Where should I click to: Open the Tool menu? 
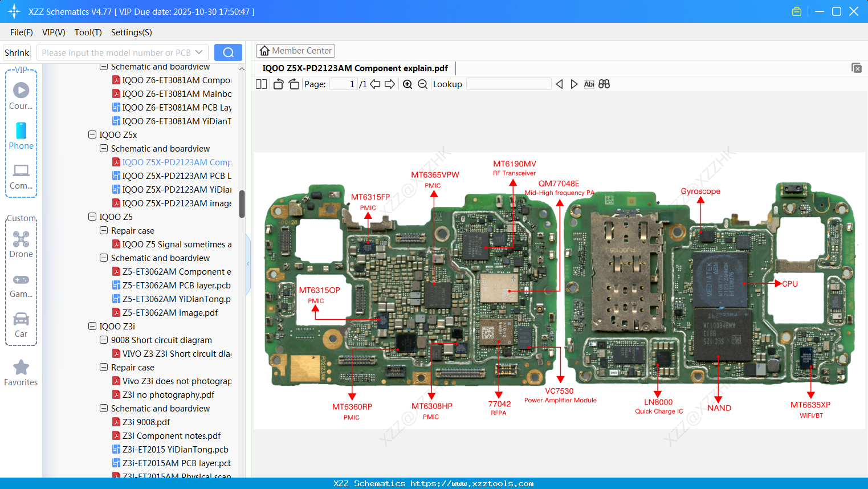(88, 32)
